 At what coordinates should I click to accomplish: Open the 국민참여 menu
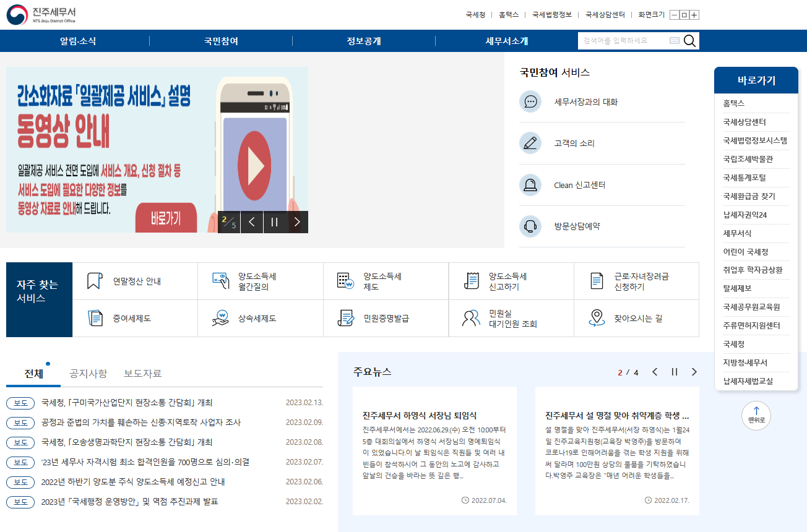(x=221, y=41)
